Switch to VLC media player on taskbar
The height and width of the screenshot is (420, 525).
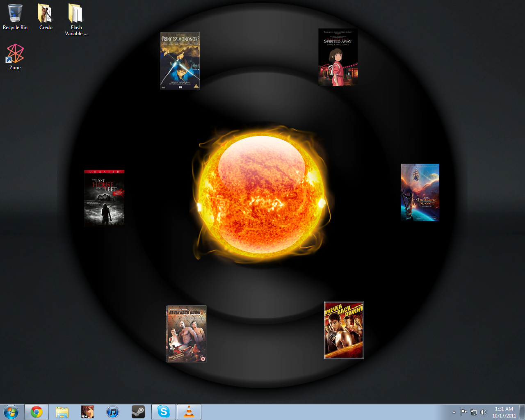click(x=189, y=412)
